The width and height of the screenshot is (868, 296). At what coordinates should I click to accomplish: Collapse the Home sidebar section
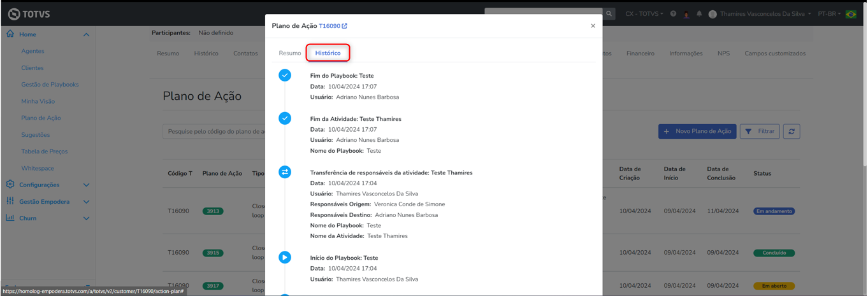pyautogui.click(x=86, y=34)
